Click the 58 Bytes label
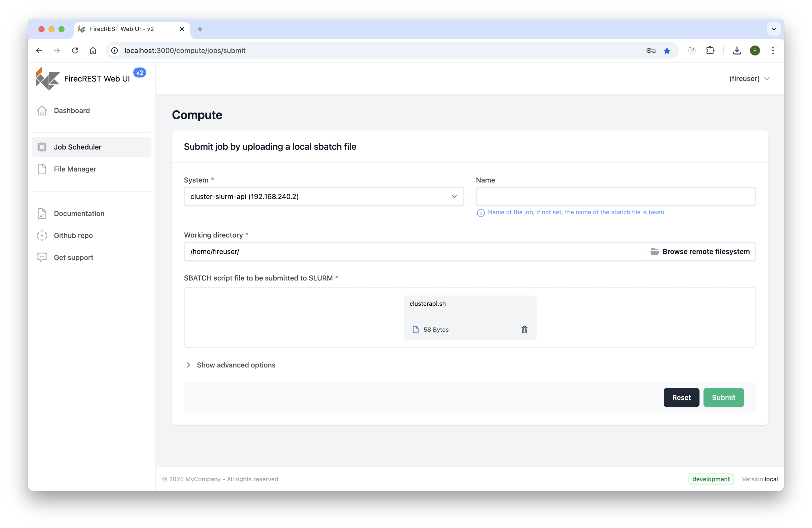Viewport: 812px width, 528px height. click(436, 329)
